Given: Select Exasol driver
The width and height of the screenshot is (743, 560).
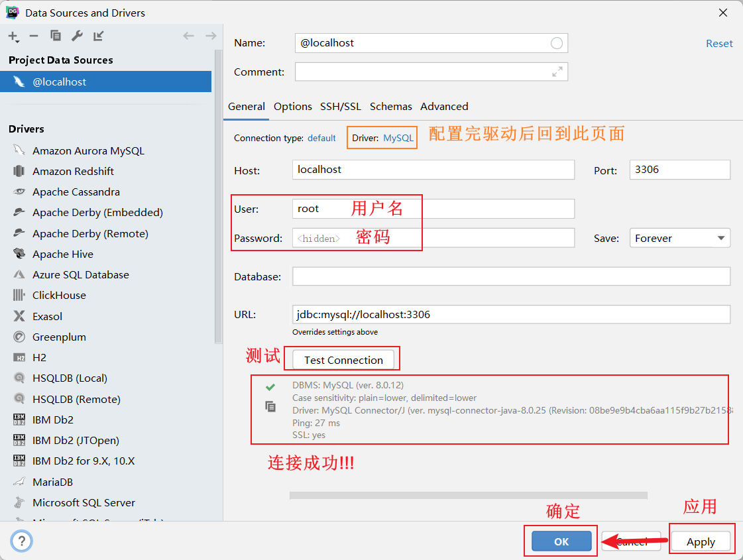Looking at the screenshot, I should tap(47, 316).
